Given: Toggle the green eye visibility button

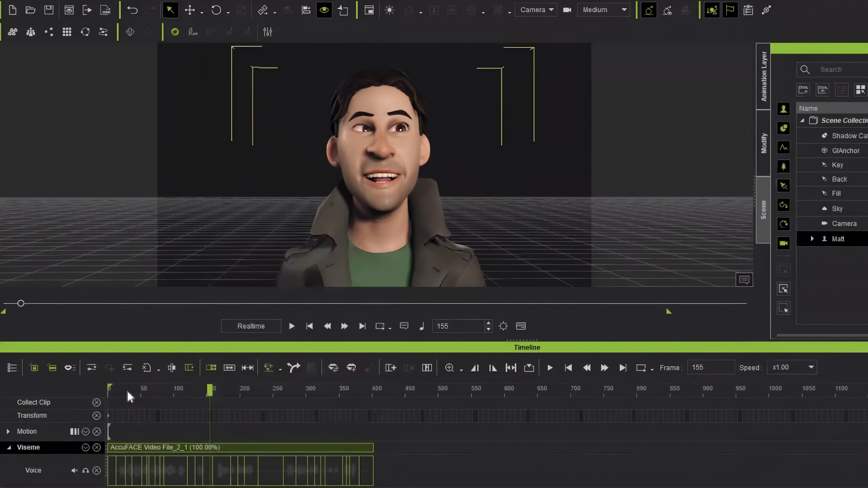Looking at the screenshot, I should click(x=324, y=10).
